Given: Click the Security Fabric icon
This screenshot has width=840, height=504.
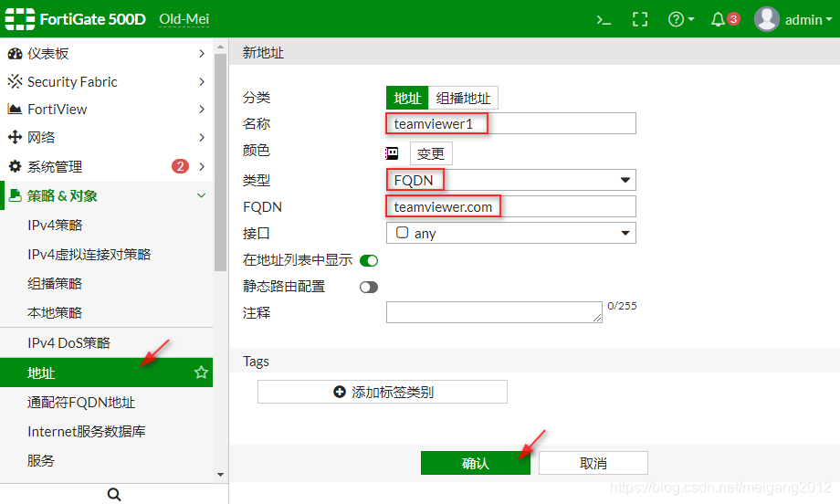Looking at the screenshot, I should click(x=15, y=81).
